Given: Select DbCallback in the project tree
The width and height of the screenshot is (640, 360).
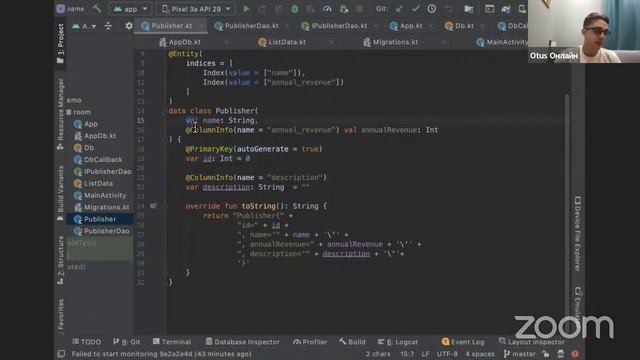Looking at the screenshot, I should click(98, 160).
